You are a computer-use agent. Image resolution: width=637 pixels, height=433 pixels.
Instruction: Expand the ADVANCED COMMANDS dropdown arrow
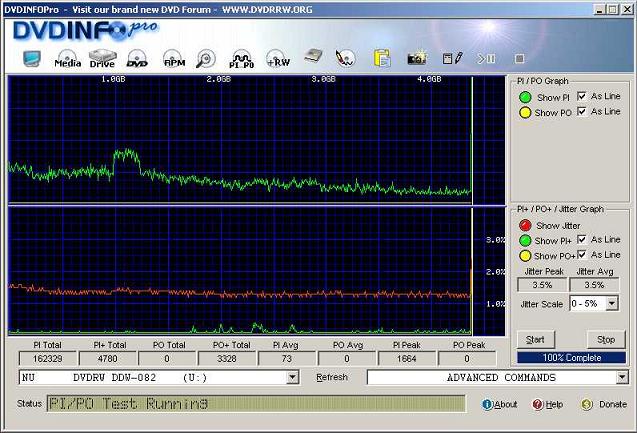click(x=622, y=378)
